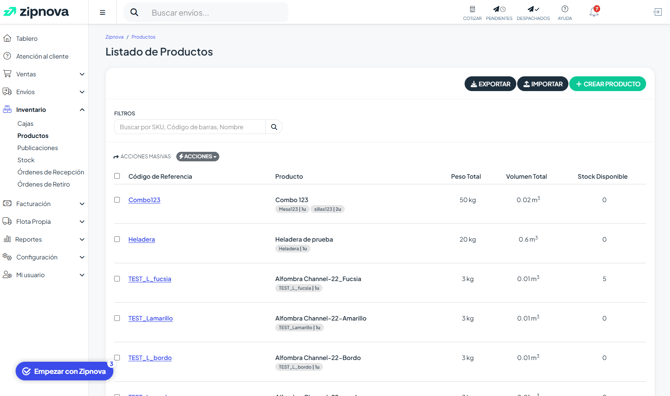
Task: Expand the Configuración menu chevron
Action: [82, 257]
